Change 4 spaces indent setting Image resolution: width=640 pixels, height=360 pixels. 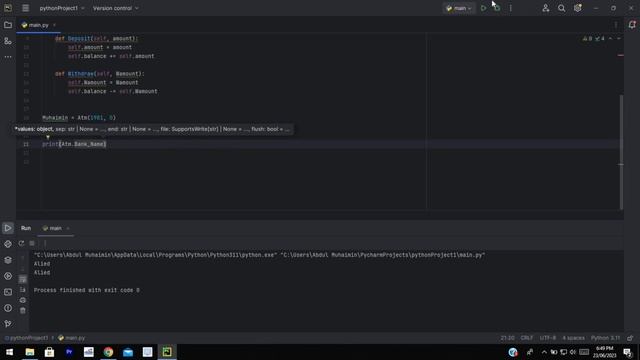coord(573,338)
